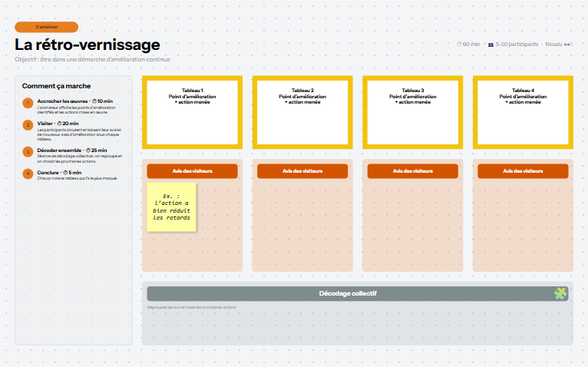This screenshot has width=588, height=367.
Task: Click the Tableau 2 Point d'amélioration text
Action: pyautogui.click(x=302, y=97)
